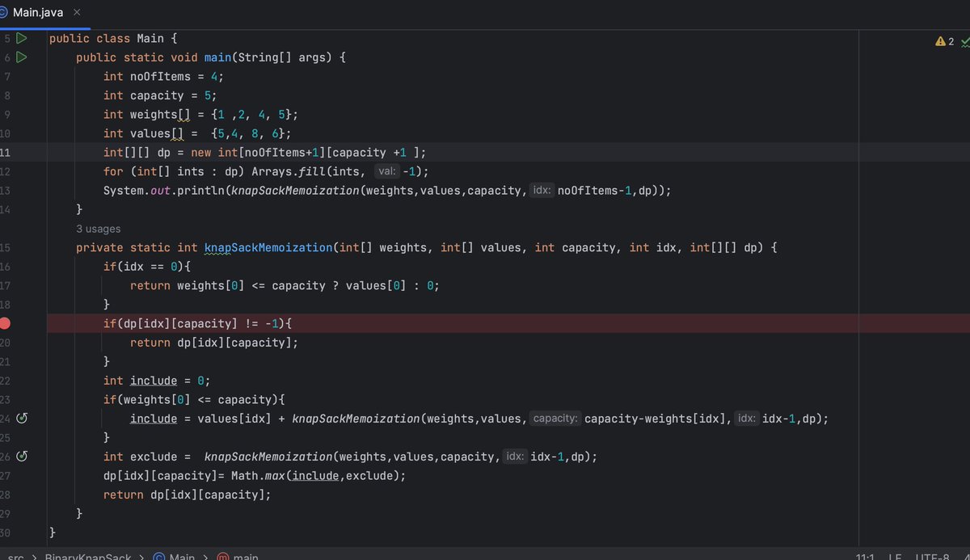Open the UTF-8 encoding selector
This screenshot has height=560, width=970.
(x=933, y=556)
